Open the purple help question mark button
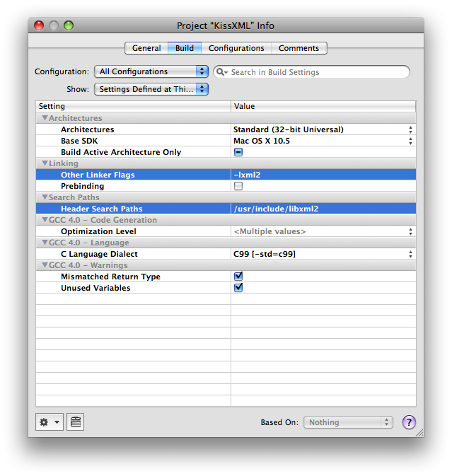Image resolution: width=452 pixels, height=476 pixels. [409, 422]
